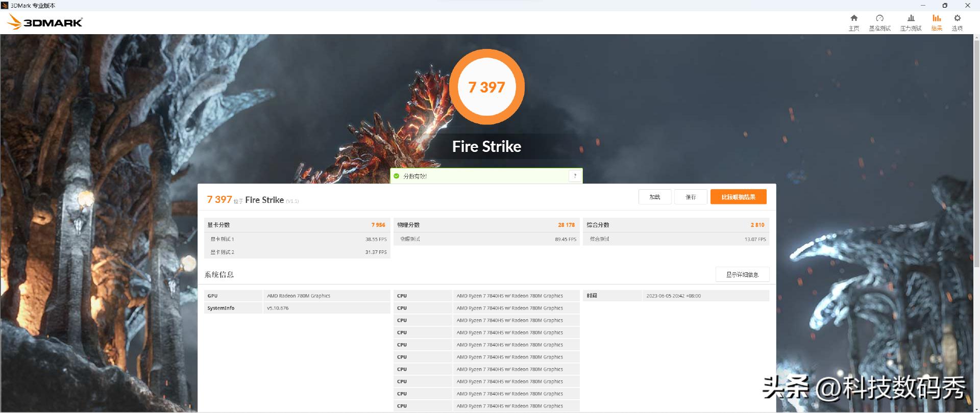Screen dimensions: 980x413
Task: Switch to the 结果 results tab
Action: pyautogui.click(x=937, y=22)
